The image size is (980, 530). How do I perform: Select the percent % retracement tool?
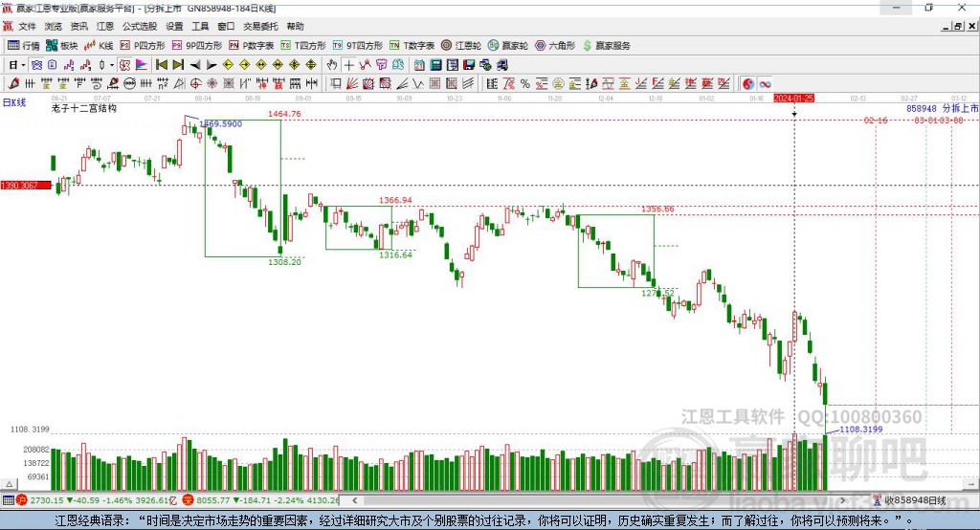pyautogui.click(x=525, y=84)
